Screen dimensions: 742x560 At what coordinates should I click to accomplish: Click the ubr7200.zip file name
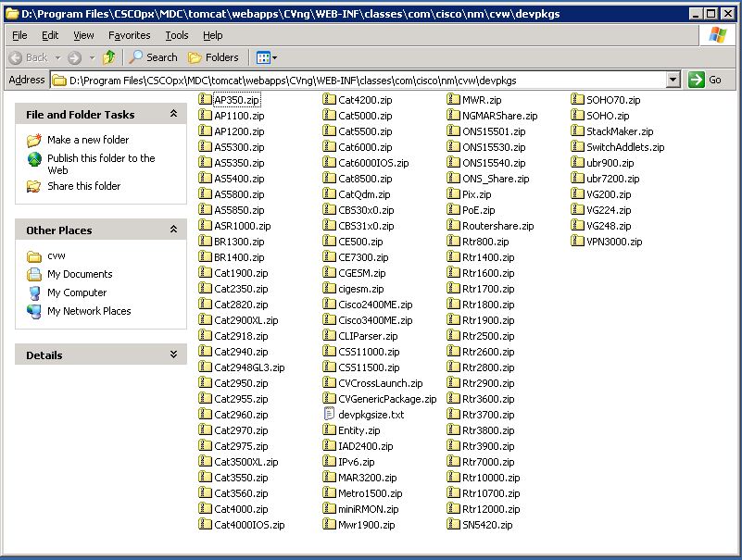pyautogui.click(x=613, y=179)
